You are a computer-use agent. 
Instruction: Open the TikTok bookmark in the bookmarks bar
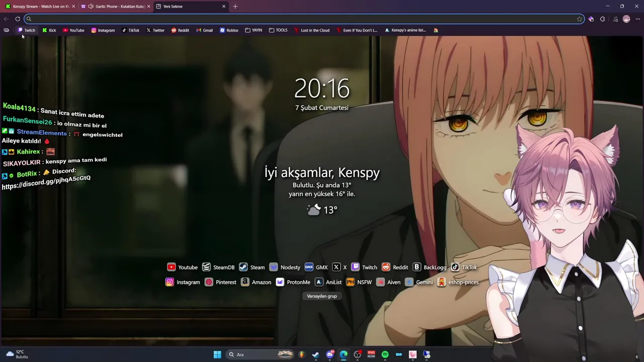pyautogui.click(x=130, y=30)
